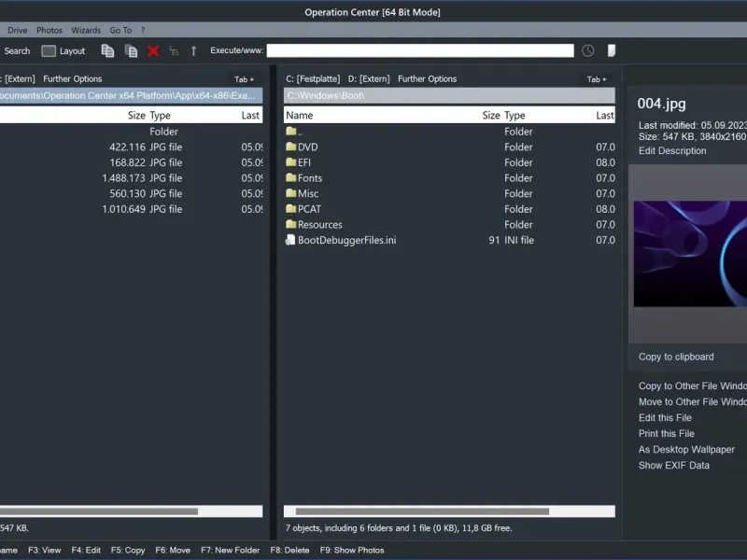Click the left pane path bar

point(131,95)
